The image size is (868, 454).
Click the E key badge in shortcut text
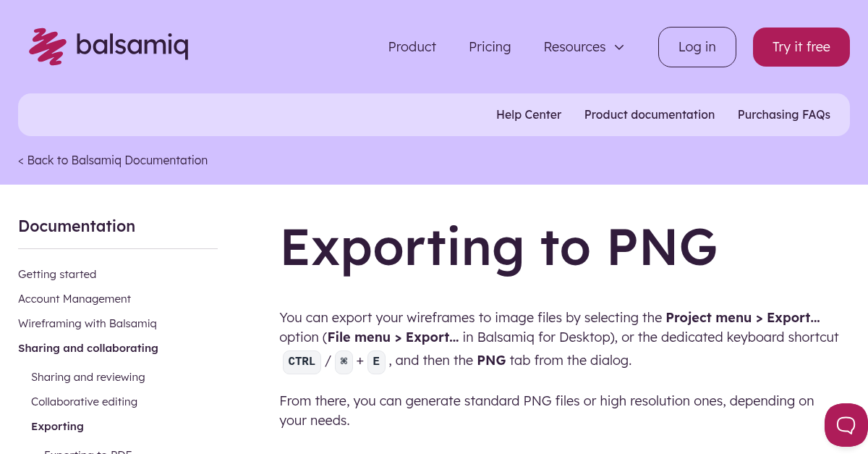(376, 361)
